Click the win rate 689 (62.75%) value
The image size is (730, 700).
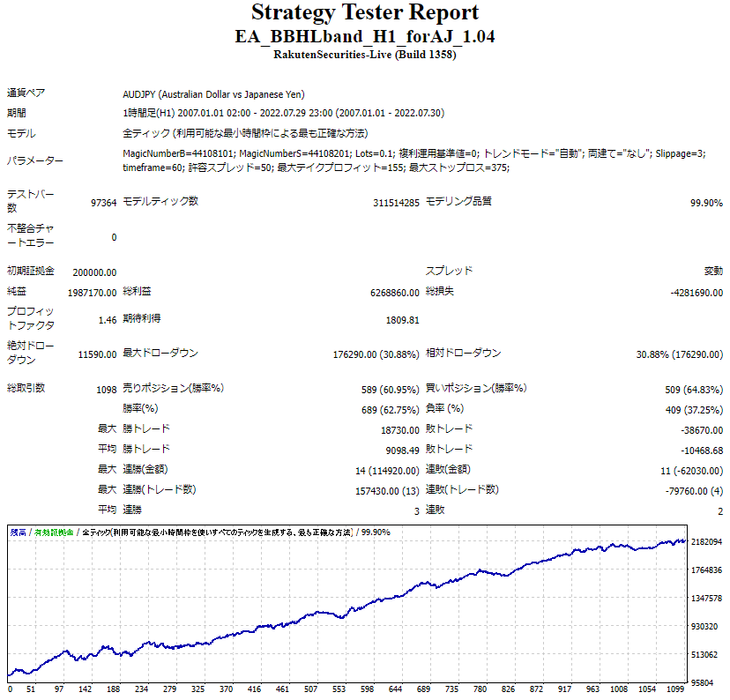tap(391, 410)
